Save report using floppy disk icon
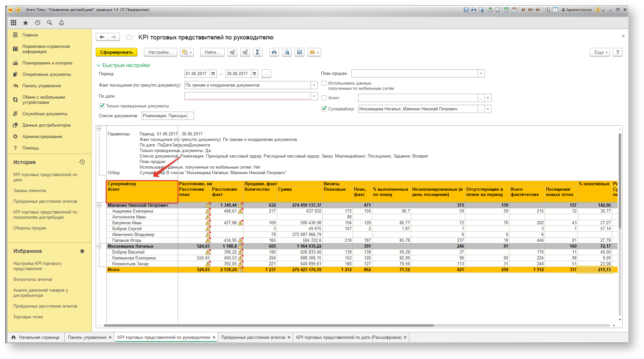The height and width of the screenshot is (359, 644). [x=300, y=52]
